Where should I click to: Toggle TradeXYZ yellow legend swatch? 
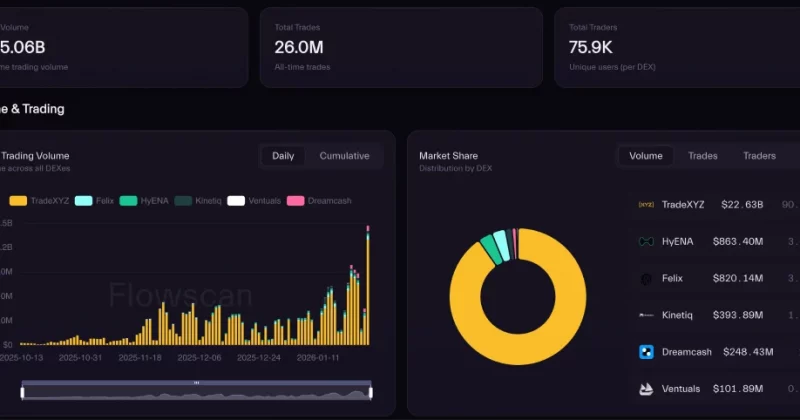coord(18,201)
